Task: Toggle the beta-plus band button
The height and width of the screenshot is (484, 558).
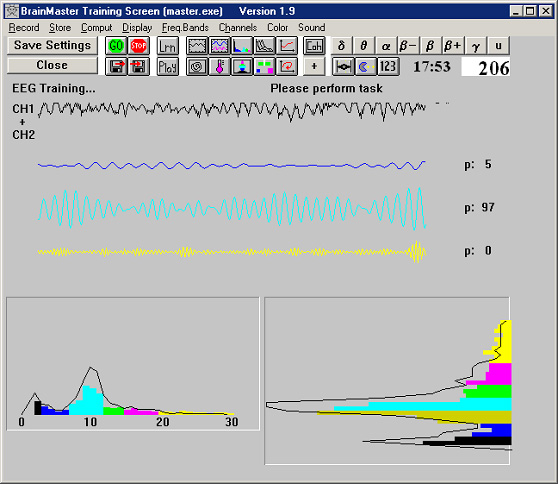Action: pyautogui.click(x=453, y=46)
